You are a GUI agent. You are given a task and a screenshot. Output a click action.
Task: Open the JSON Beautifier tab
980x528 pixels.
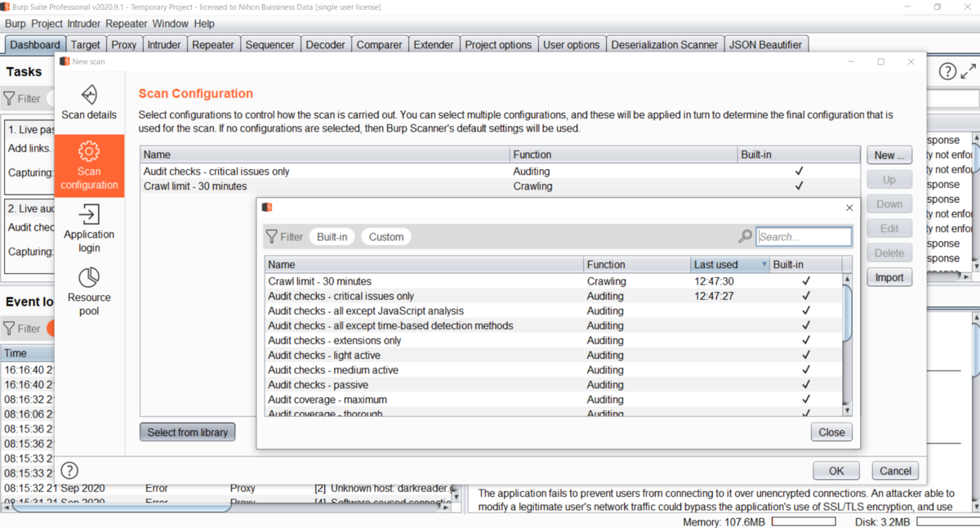(765, 45)
